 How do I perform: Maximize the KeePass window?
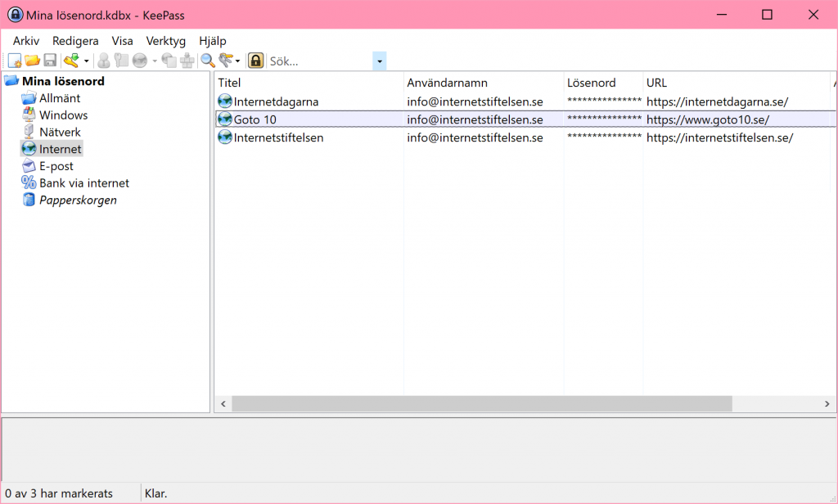[767, 15]
